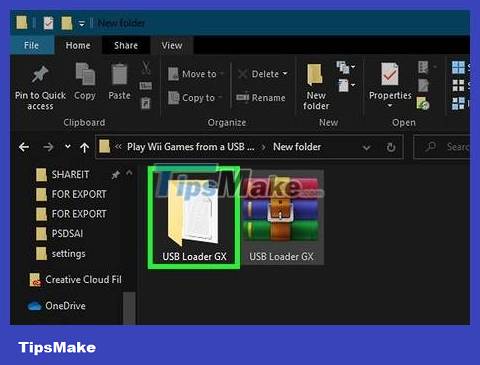This screenshot has width=480, height=365.
Task: Click navigation pane scrollbar
Action: click(129, 308)
